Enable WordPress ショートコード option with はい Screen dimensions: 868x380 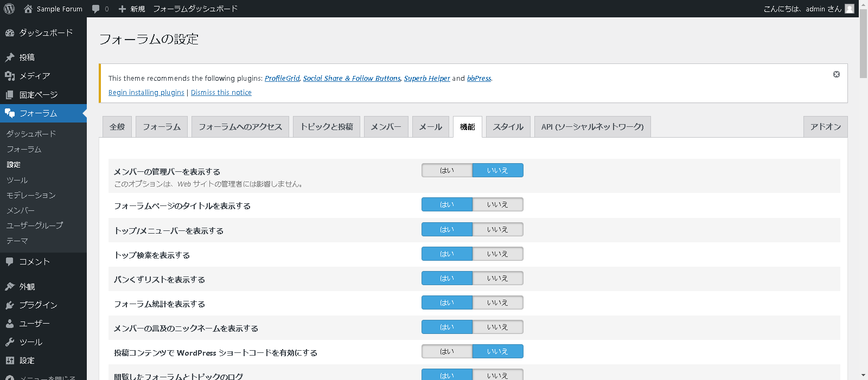point(447,351)
